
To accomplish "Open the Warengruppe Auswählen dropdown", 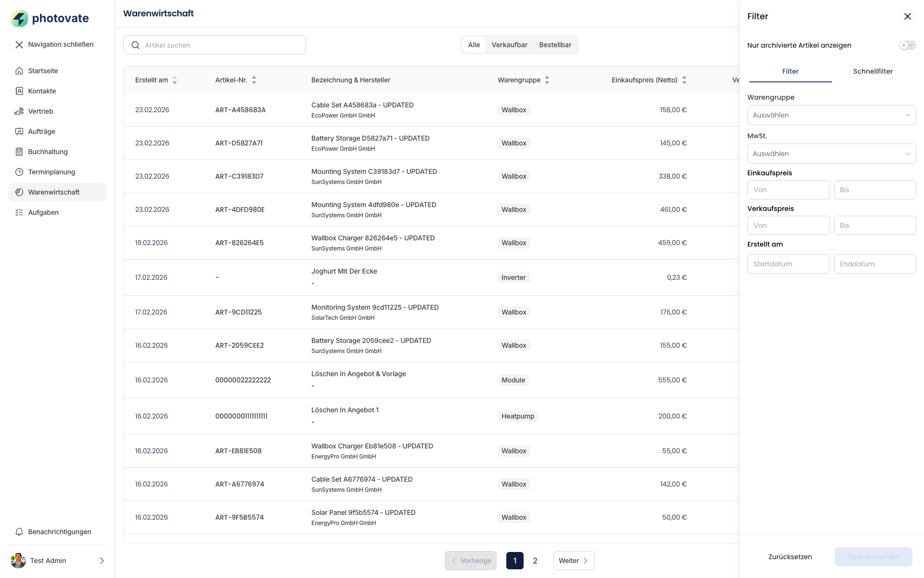I will [x=831, y=115].
